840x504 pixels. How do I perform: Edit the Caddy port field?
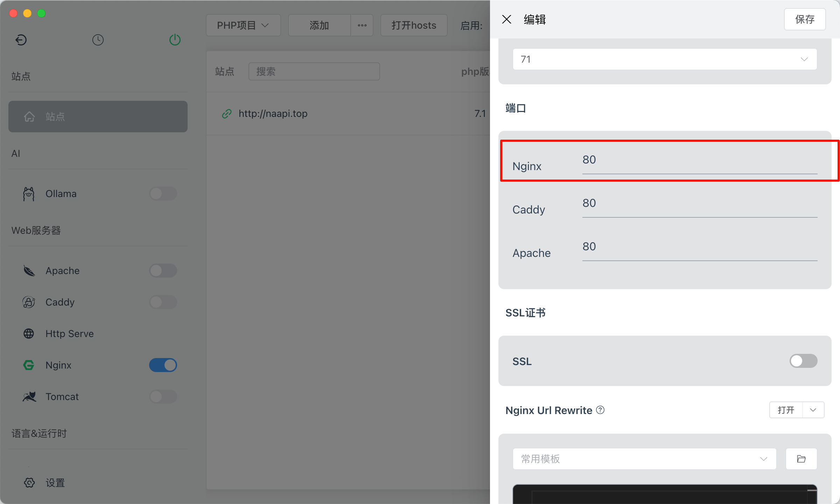[700, 203]
